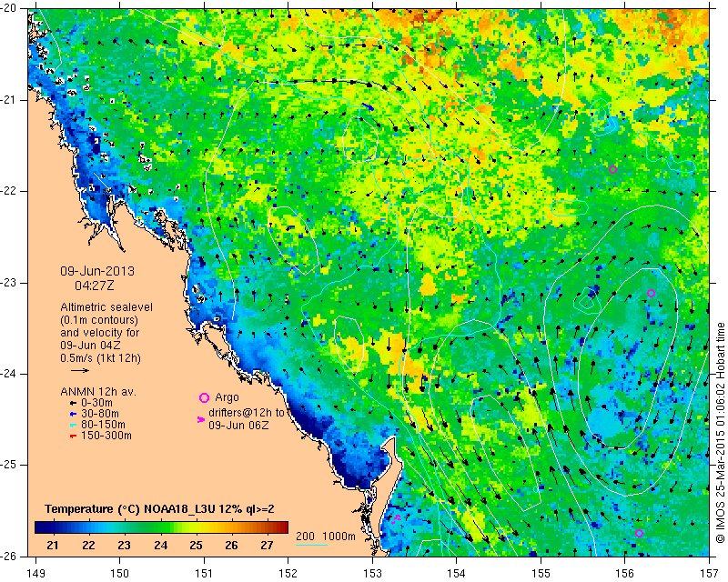The image size is (728, 582).
Task: Click the longitude axis label 151
Action: click(x=204, y=574)
